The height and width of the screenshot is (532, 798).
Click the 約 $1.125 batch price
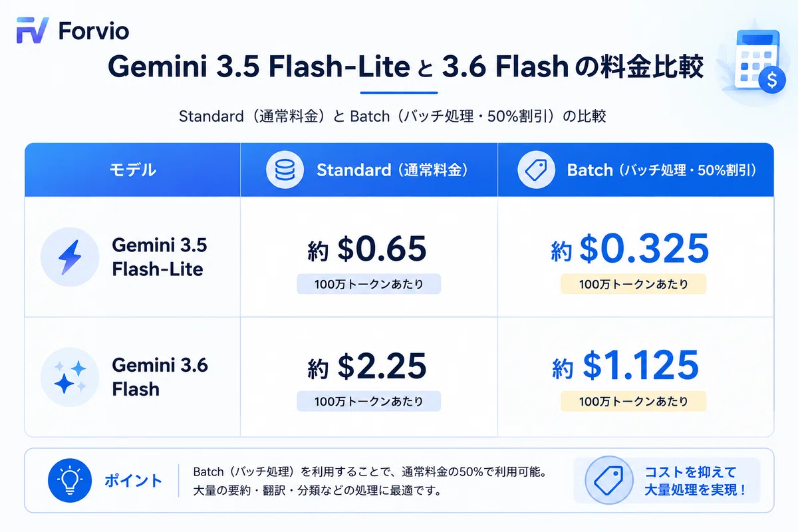tap(626, 366)
